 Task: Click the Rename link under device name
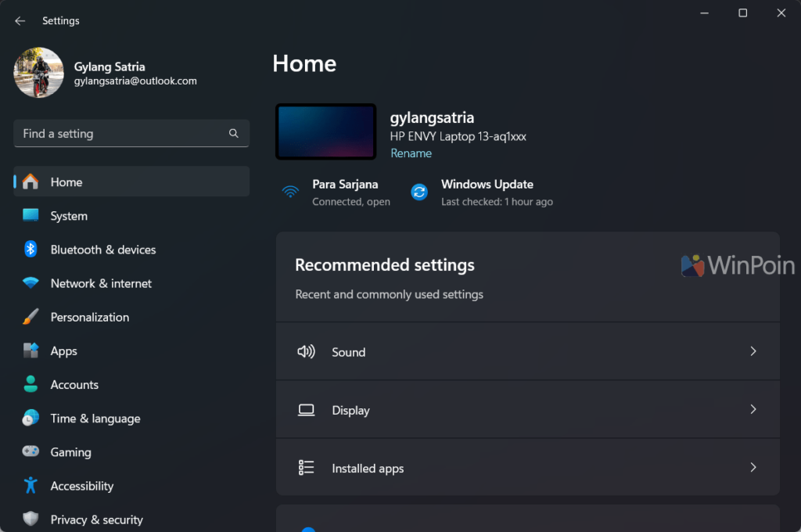(x=411, y=153)
